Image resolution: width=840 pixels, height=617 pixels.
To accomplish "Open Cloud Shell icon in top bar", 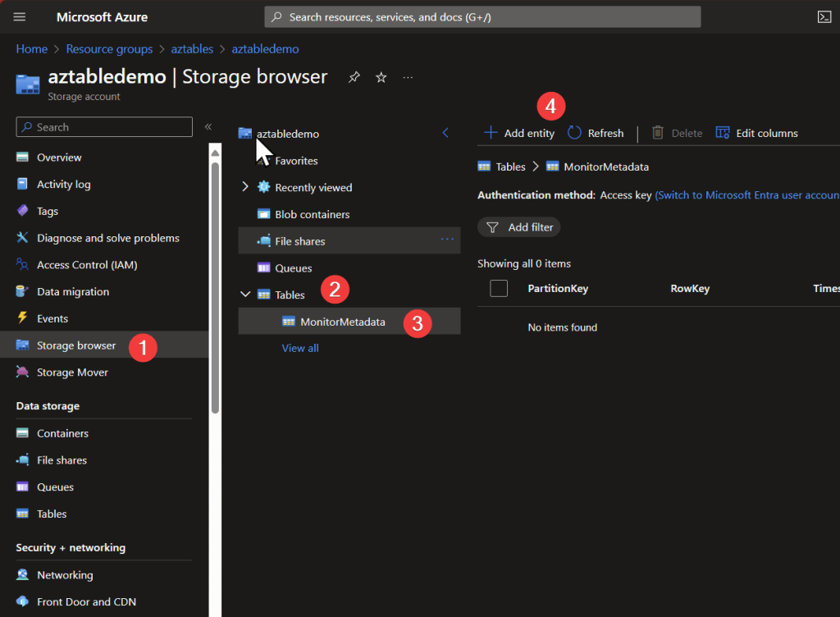I will [x=824, y=16].
